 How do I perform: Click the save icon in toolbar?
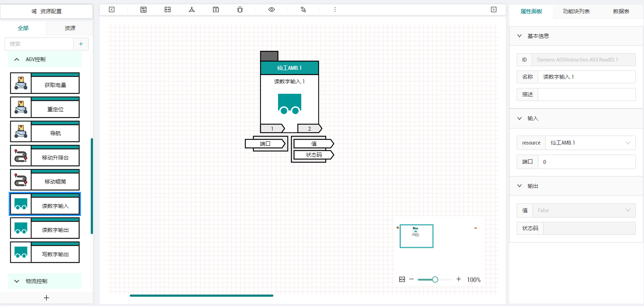216,10
